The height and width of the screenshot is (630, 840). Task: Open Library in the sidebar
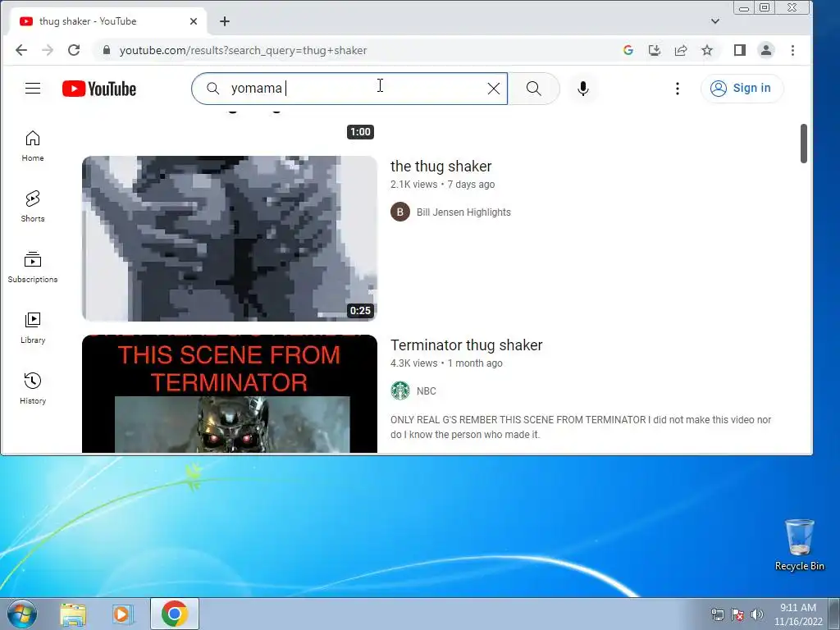(33, 327)
